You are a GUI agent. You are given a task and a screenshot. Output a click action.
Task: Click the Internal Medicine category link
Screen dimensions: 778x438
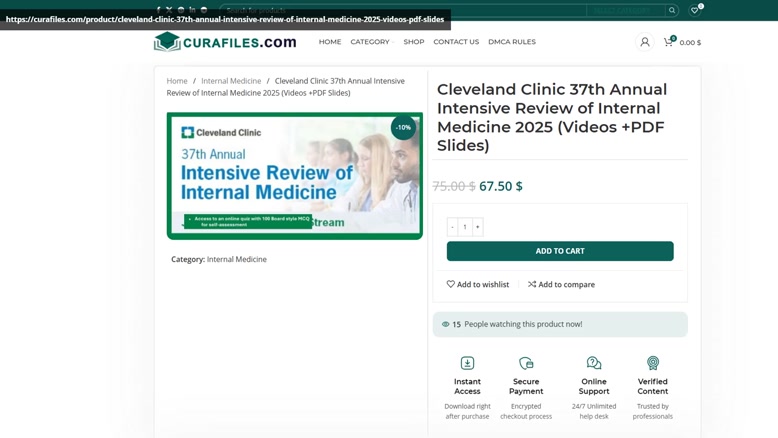(x=237, y=259)
